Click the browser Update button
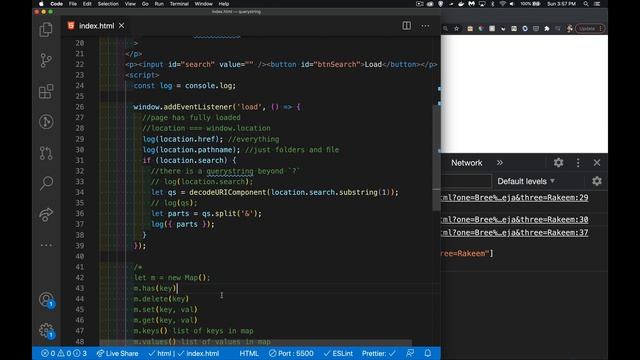Screen dimensions: 640x360 pos(590,29)
